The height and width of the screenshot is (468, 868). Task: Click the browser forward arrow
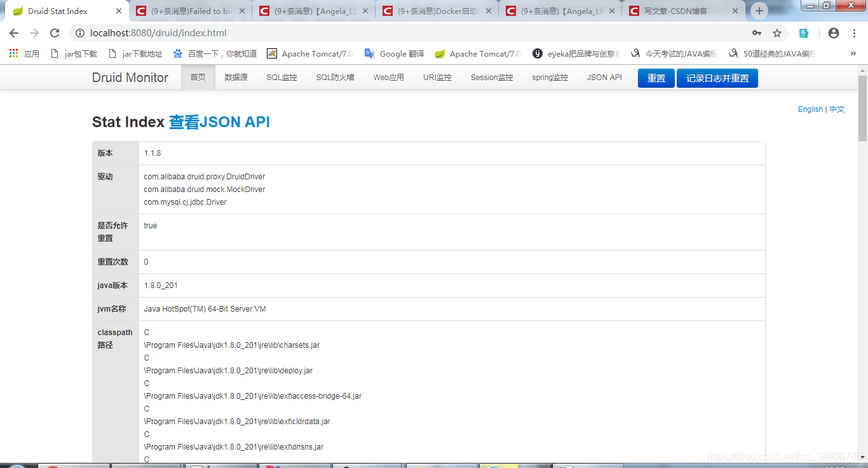[34, 33]
